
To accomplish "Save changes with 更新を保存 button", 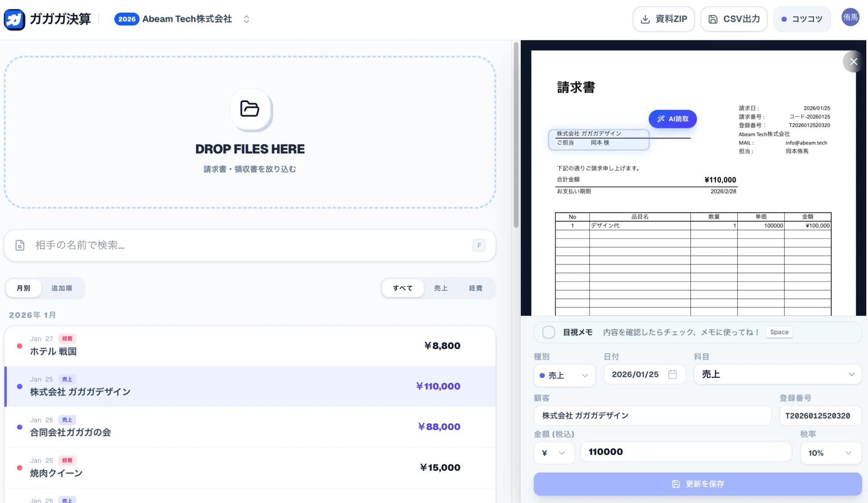I will tap(698, 484).
